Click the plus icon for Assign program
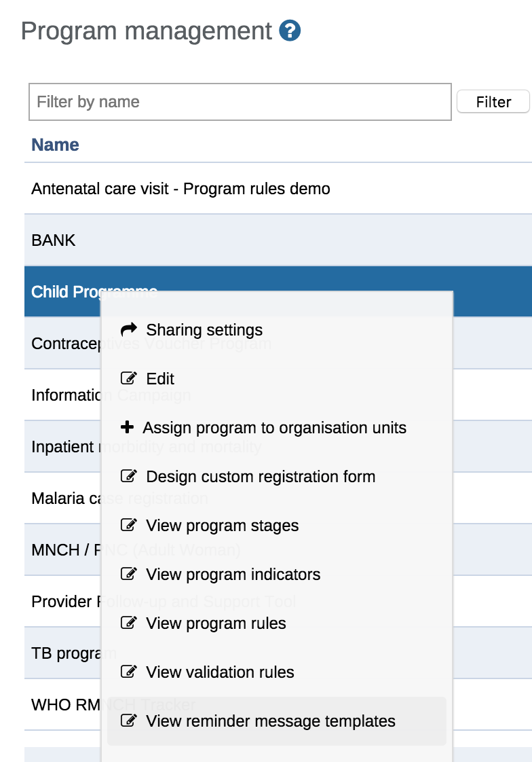The width and height of the screenshot is (532, 762). click(127, 428)
